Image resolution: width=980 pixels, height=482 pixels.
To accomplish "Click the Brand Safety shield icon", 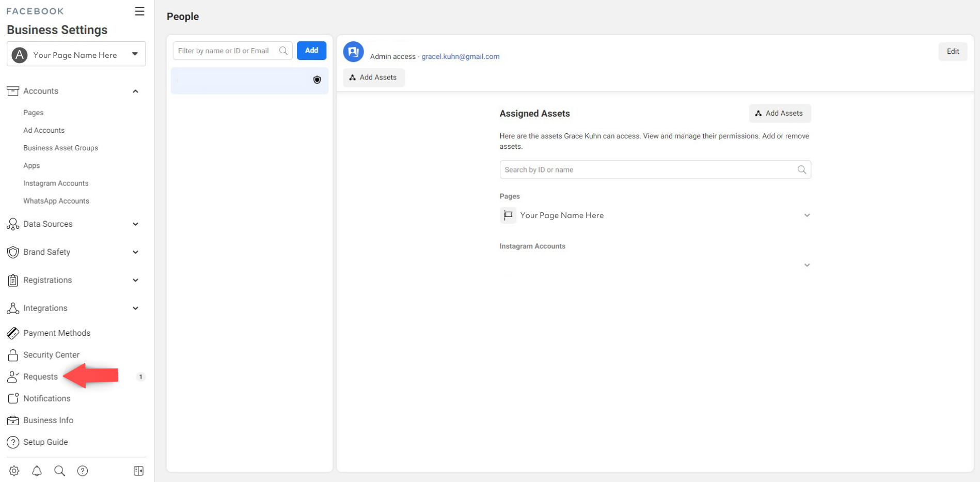I will point(13,252).
